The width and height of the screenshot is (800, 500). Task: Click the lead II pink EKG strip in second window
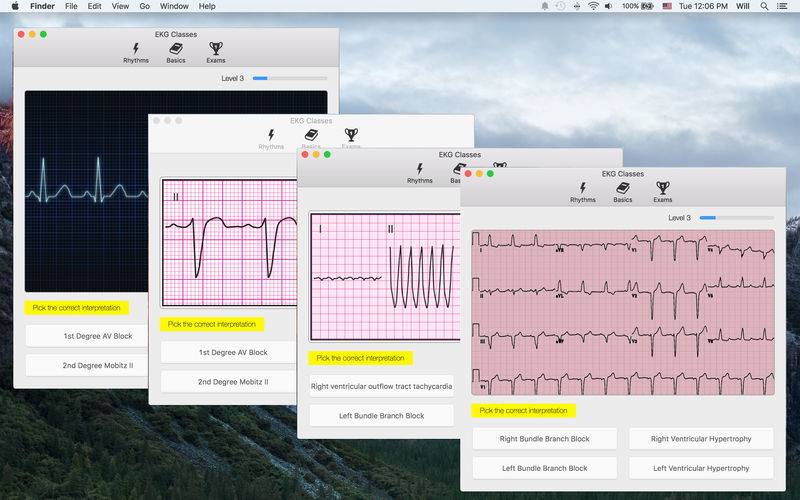click(229, 242)
